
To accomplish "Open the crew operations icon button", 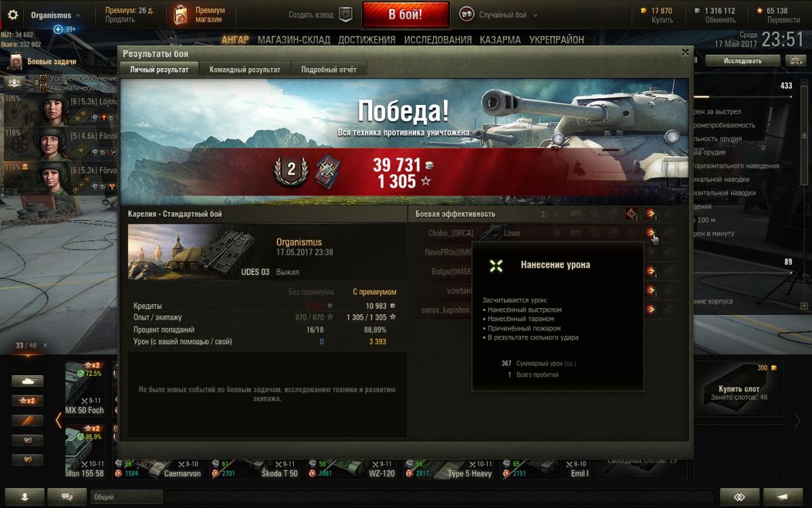I will click(15, 82).
